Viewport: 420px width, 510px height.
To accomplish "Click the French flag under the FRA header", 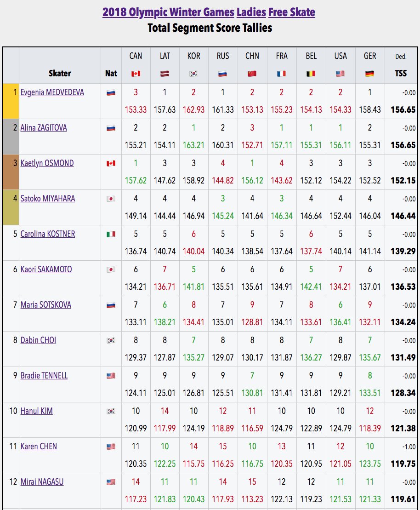I will [x=281, y=74].
